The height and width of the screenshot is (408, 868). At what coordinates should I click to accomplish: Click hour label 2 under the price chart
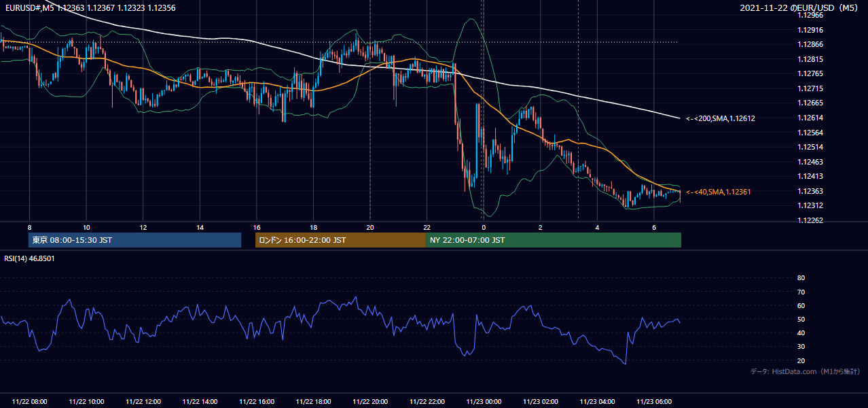click(541, 227)
